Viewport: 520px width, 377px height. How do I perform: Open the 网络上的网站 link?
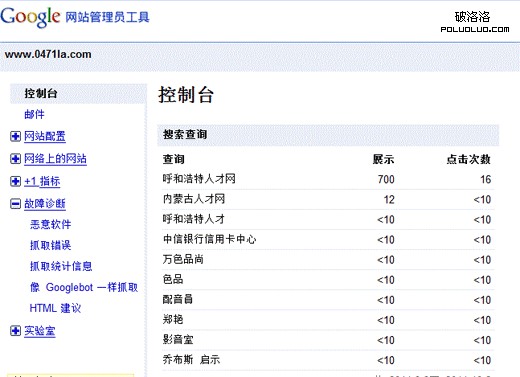[55, 159]
